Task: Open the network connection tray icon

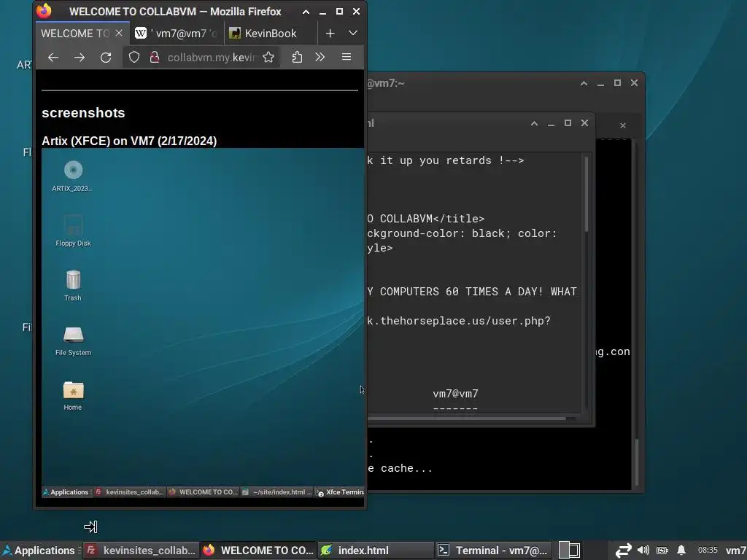Action: point(623,551)
